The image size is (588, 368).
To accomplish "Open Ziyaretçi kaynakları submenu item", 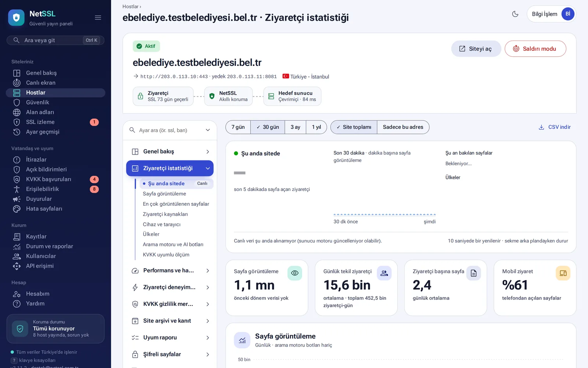I will pyautogui.click(x=165, y=214).
